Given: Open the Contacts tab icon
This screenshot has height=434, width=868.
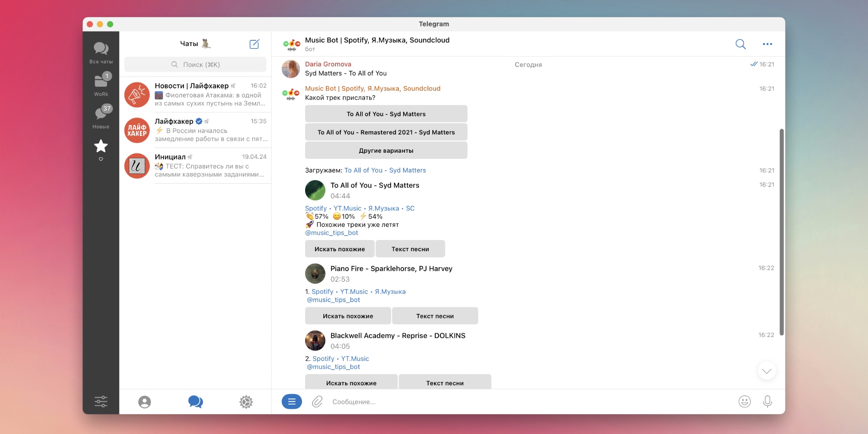Looking at the screenshot, I should (145, 402).
